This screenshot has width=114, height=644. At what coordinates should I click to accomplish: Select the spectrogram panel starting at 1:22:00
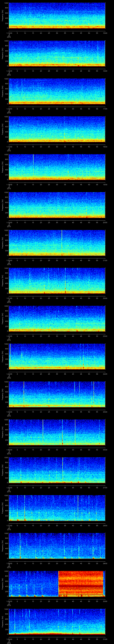coord(57,318)
